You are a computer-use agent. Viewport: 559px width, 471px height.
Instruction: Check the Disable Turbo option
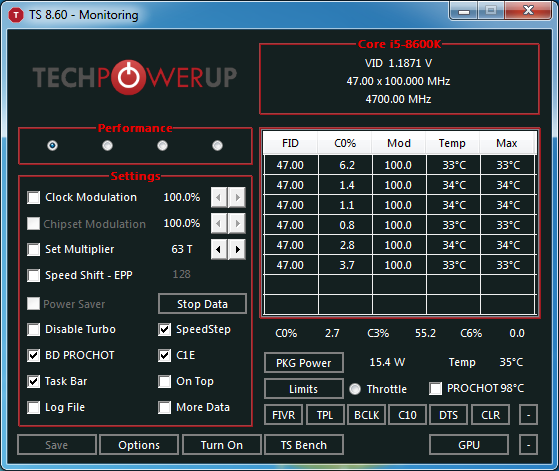[34, 329]
